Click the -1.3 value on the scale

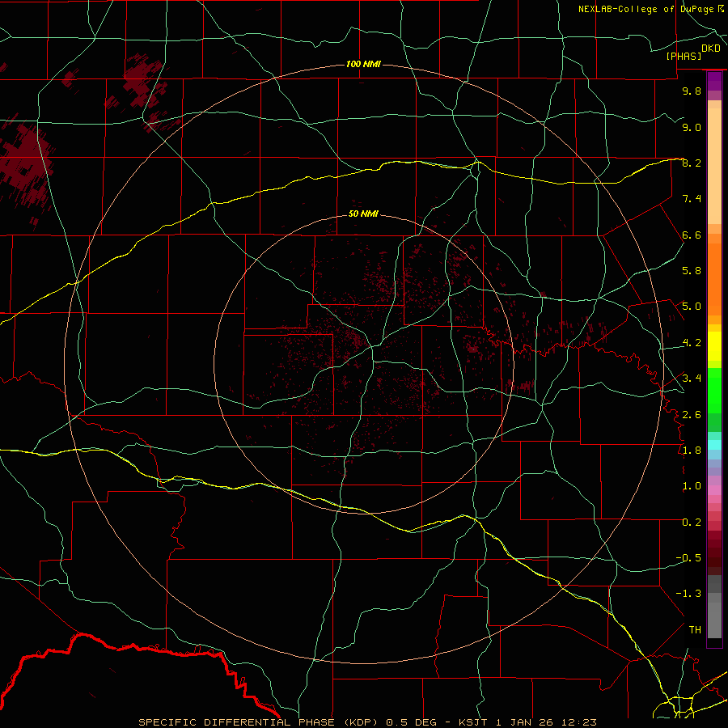pyautogui.click(x=688, y=594)
